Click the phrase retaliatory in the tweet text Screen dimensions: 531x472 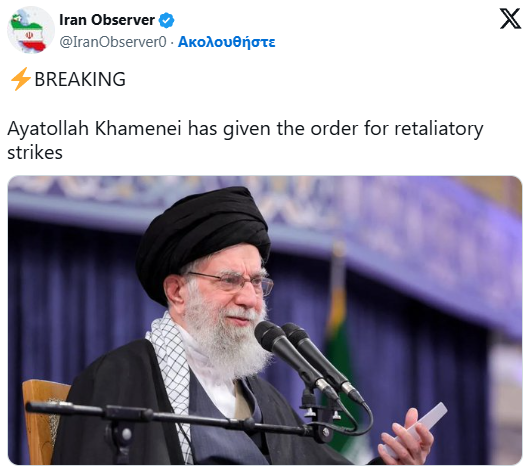pyautogui.click(x=439, y=130)
